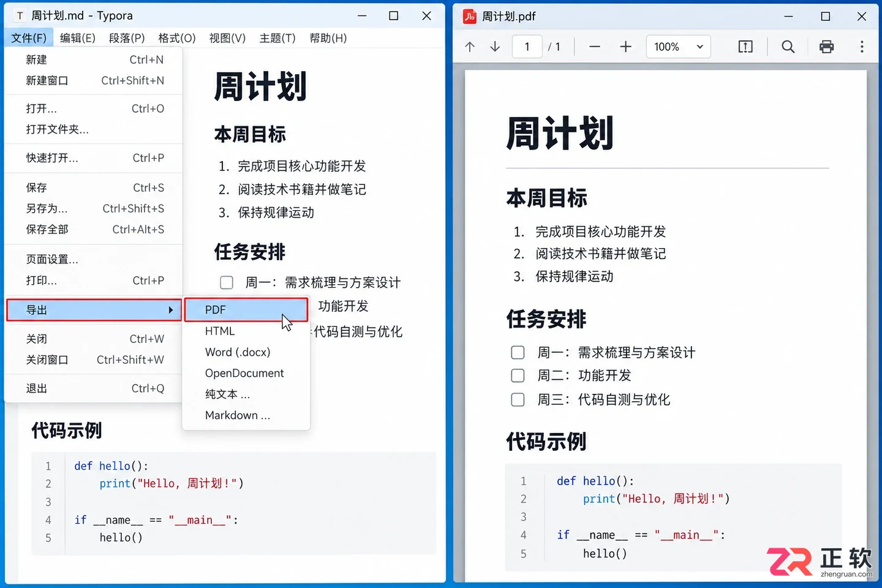
Task: Select 打开文件夹... menu entry
Action: 94,129
